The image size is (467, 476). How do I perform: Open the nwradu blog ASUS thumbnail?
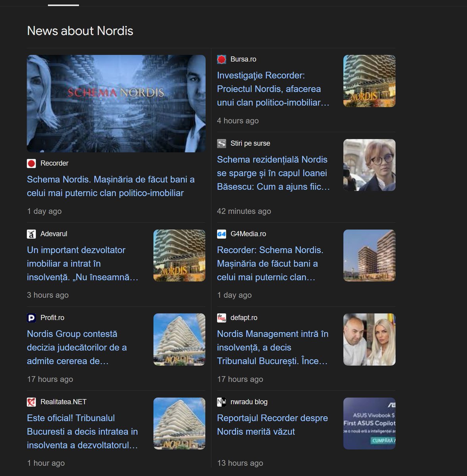click(x=369, y=424)
